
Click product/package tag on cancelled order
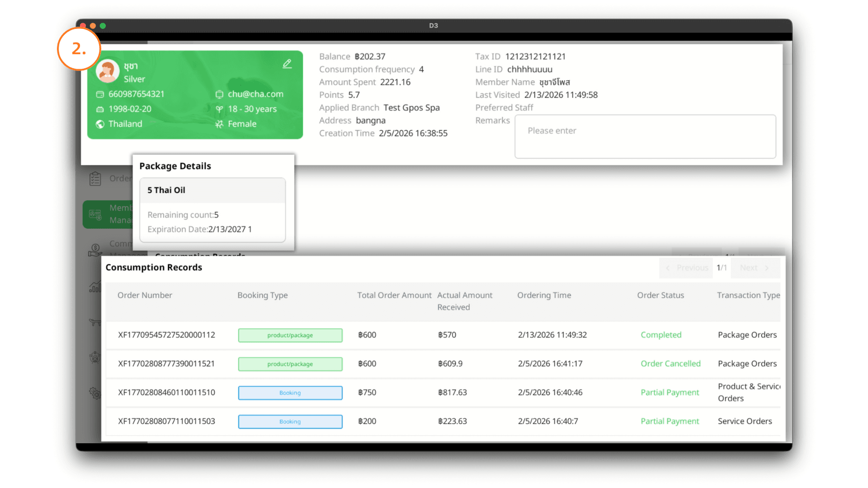click(290, 364)
